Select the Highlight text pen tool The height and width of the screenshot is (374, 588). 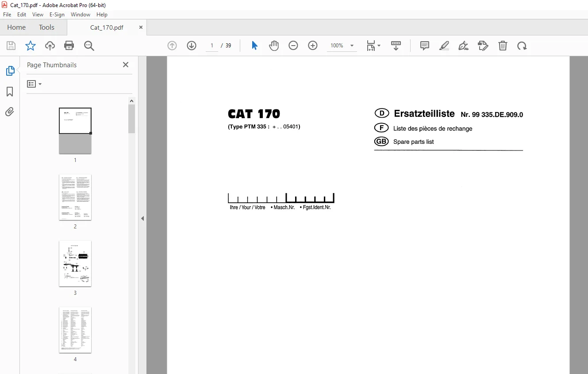444,46
